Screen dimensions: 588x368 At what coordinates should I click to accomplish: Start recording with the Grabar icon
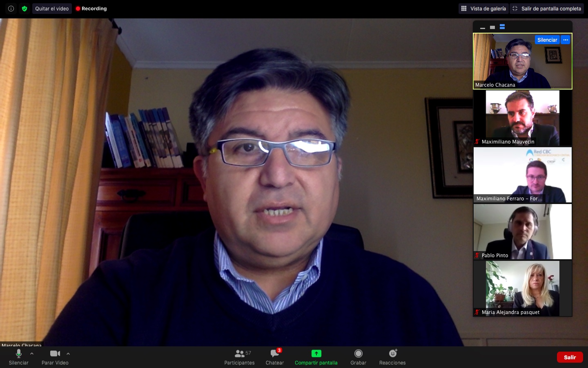coord(358,357)
